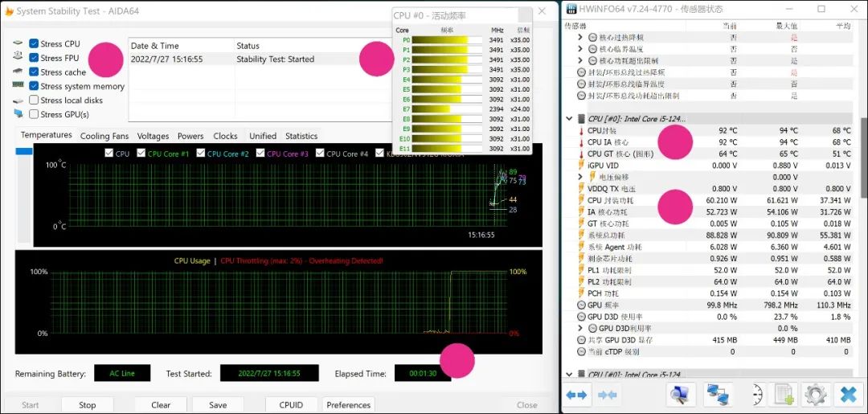The height and width of the screenshot is (414, 868).
Task: Click the Save button in AIDA64
Action: pyautogui.click(x=218, y=404)
